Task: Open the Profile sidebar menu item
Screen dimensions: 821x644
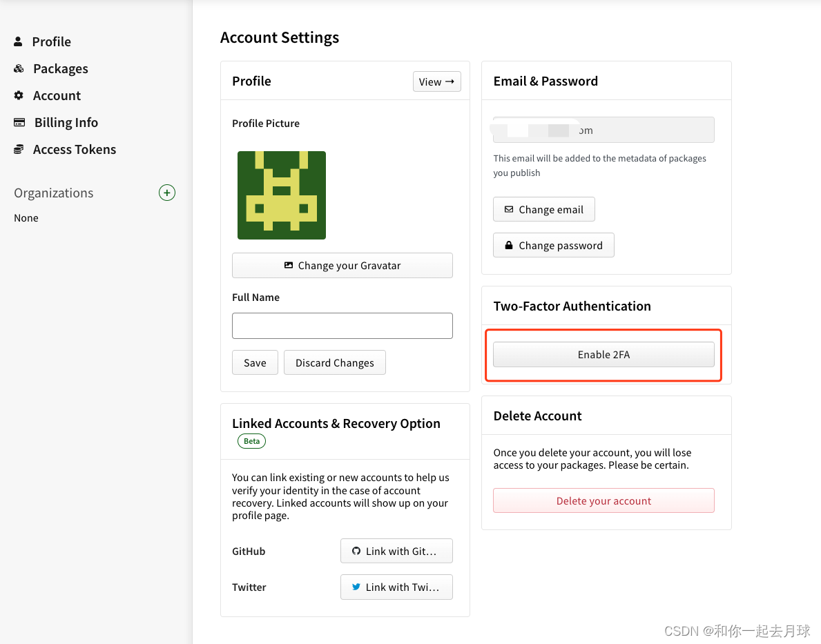Action: tap(51, 41)
